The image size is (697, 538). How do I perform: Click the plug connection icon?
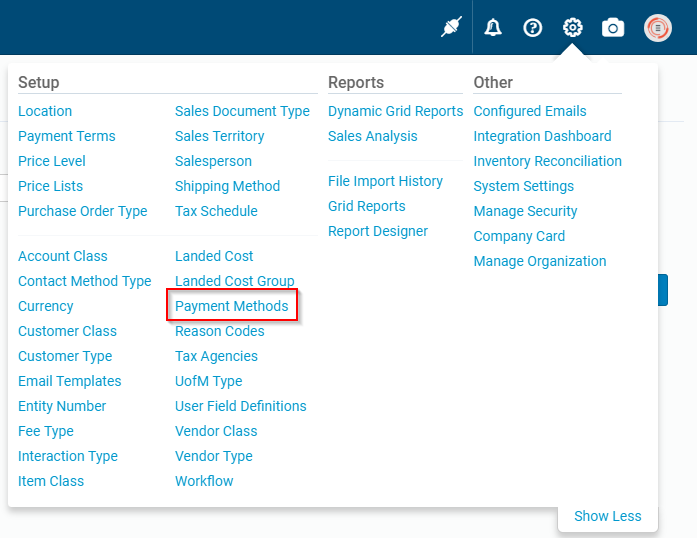tap(452, 28)
